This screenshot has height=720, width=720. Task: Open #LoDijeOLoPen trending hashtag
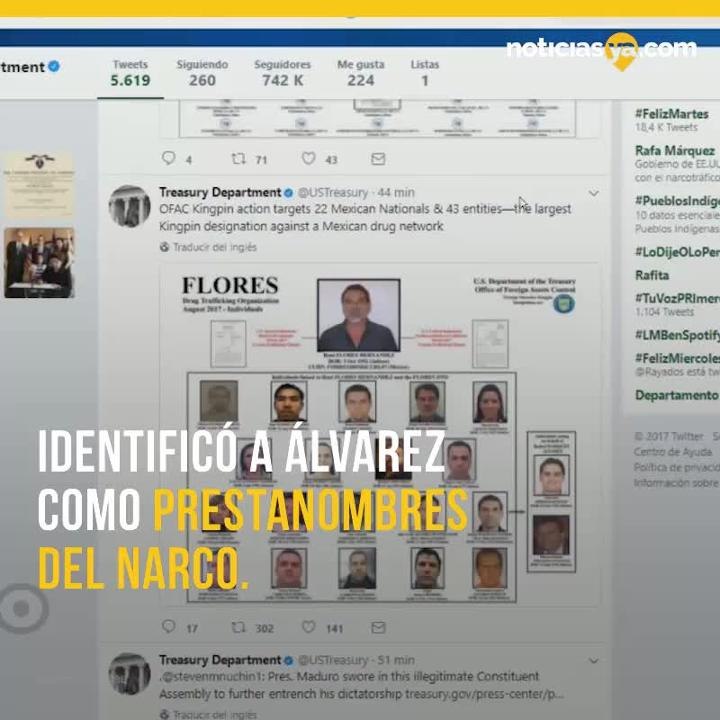pos(677,252)
